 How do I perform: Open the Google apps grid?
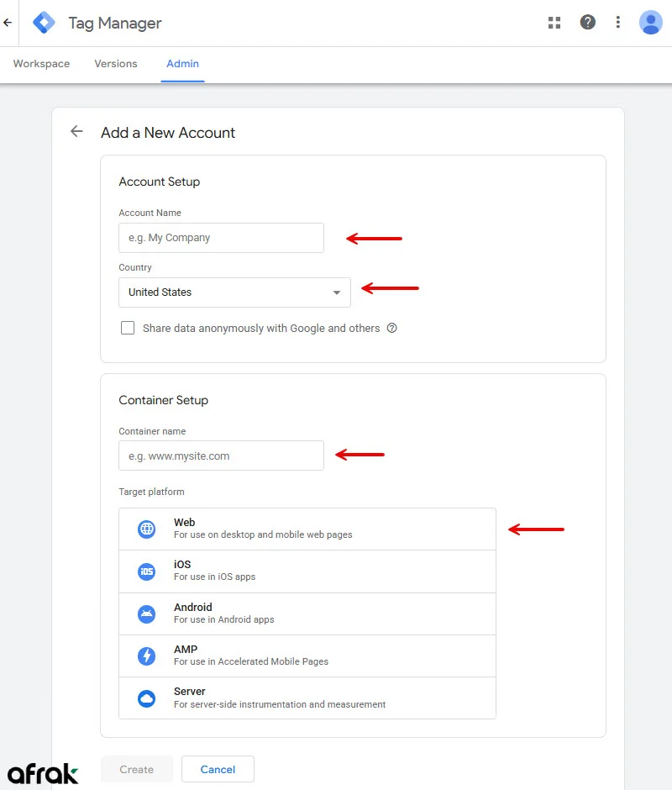pyautogui.click(x=554, y=23)
